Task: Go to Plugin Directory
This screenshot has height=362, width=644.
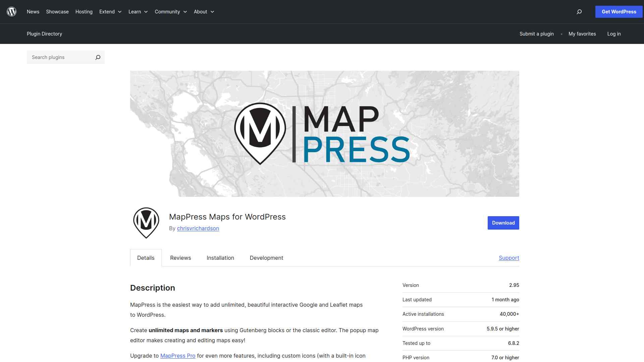Action: click(44, 34)
